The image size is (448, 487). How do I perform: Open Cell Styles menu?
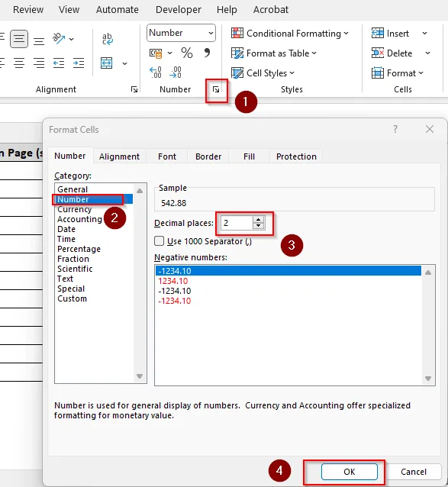tap(263, 73)
